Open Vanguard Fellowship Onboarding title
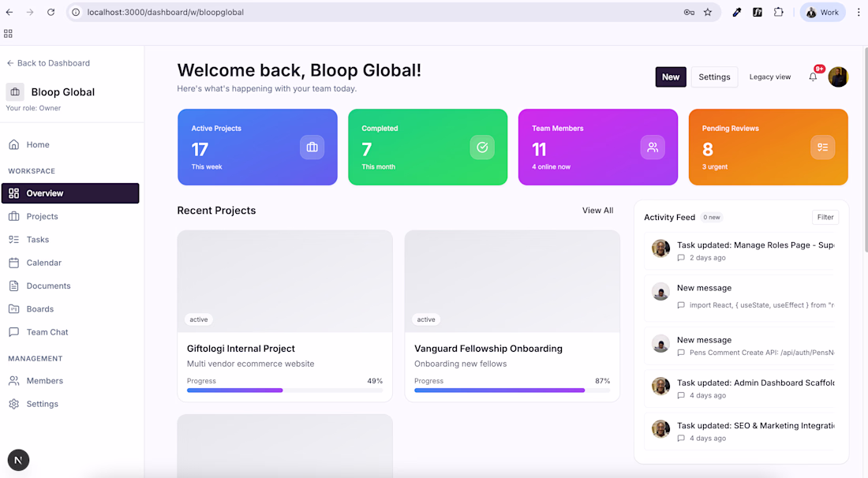868x478 pixels. point(488,349)
